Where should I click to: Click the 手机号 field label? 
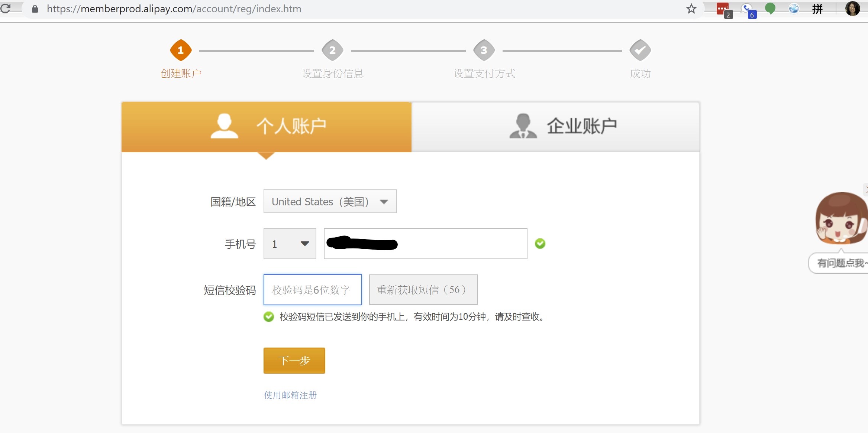click(x=241, y=244)
